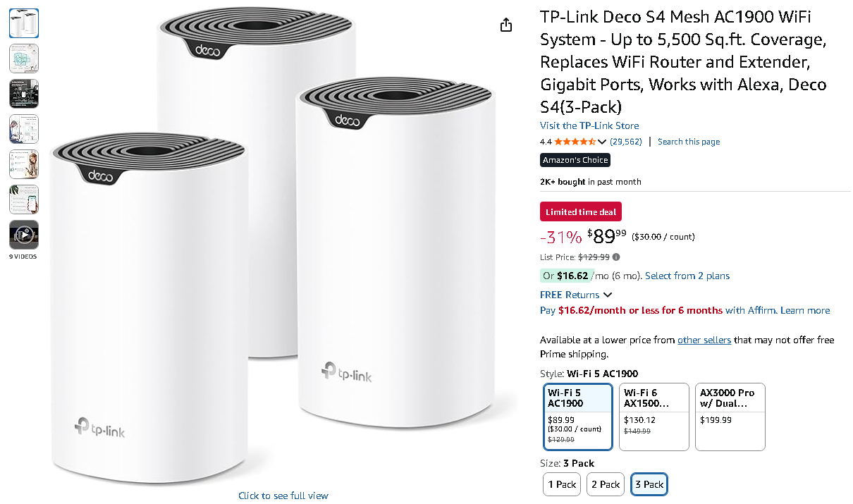Image resolution: width=853 pixels, height=504 pixels.
Task: Click the star rating icons
Action: (x=575, y=142)
